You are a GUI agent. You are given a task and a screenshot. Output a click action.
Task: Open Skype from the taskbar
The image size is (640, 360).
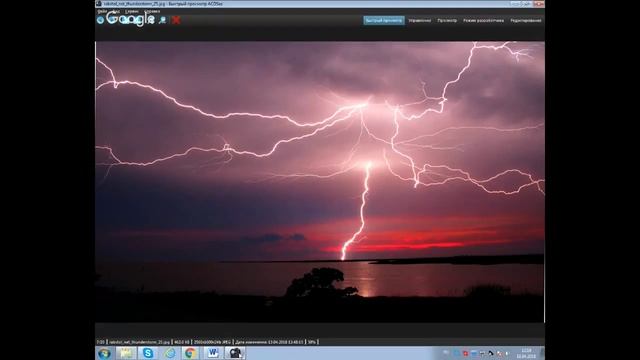(148, 353)
